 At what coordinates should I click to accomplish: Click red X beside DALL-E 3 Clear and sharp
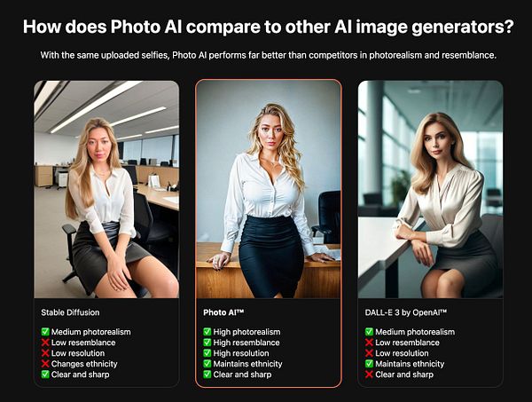[369, 374]
